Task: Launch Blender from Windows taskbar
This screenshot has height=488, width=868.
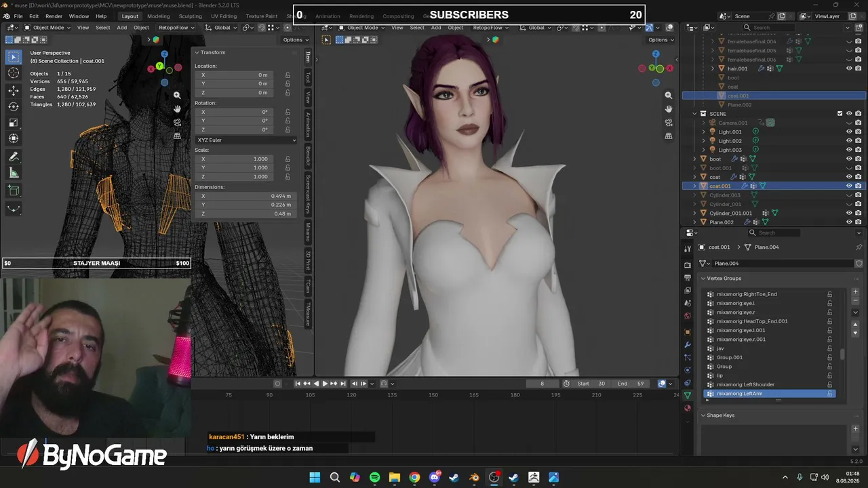Action: [x=474, y=477]
